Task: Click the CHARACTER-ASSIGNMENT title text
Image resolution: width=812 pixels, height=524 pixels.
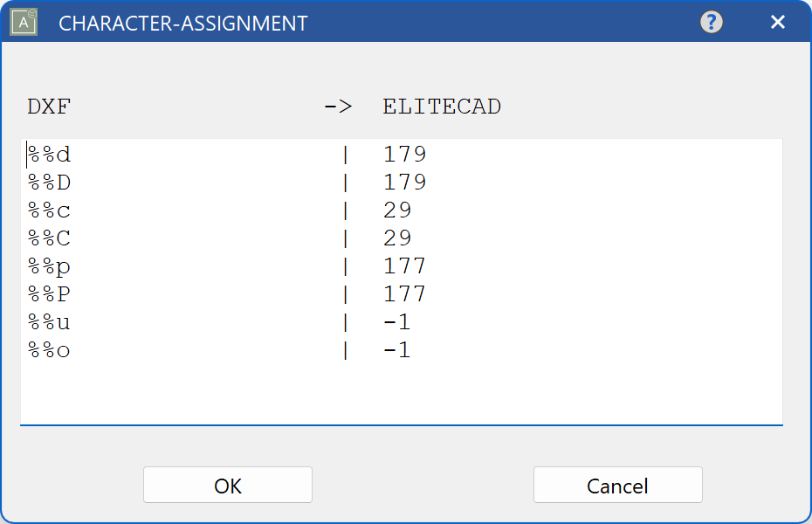Action: coord(181,23)
